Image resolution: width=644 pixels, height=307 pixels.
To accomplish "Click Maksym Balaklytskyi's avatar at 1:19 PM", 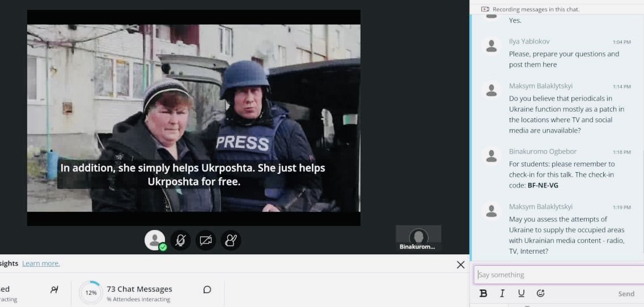I will tap(491, 211).
